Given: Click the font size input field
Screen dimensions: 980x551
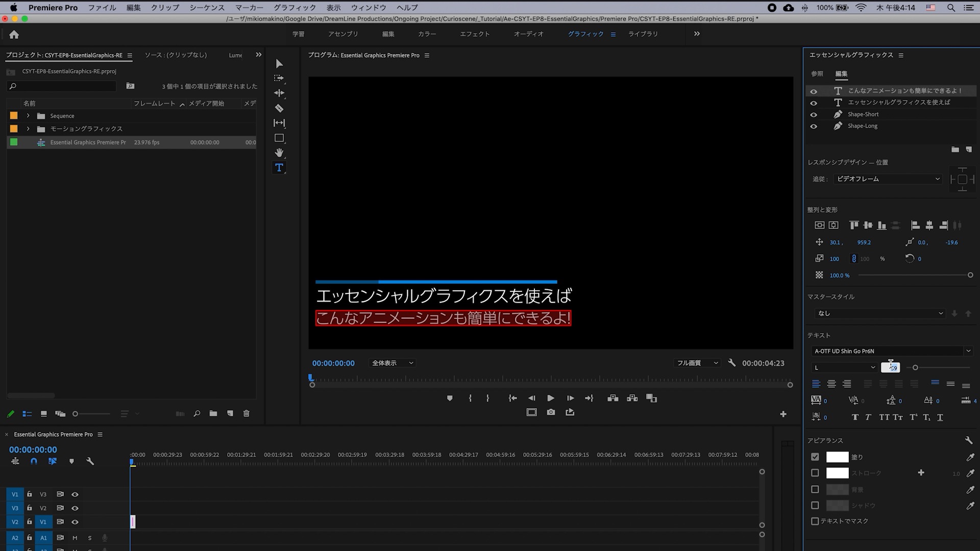Looking at the screenshot, I should click(x=890, y=367).
